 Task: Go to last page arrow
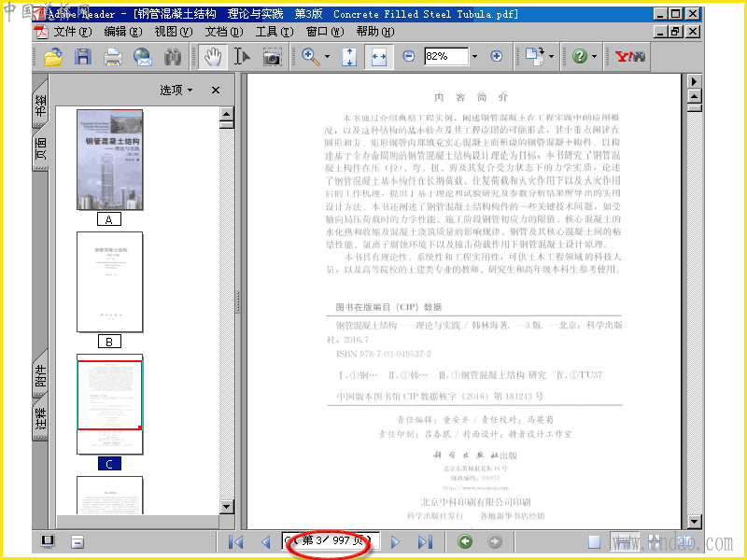pos(425,542)
